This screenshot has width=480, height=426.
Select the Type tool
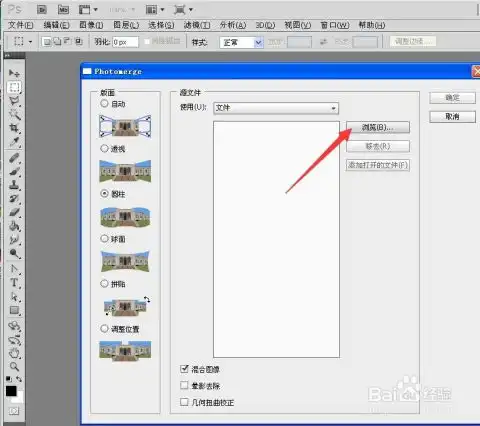pos(14,283)
